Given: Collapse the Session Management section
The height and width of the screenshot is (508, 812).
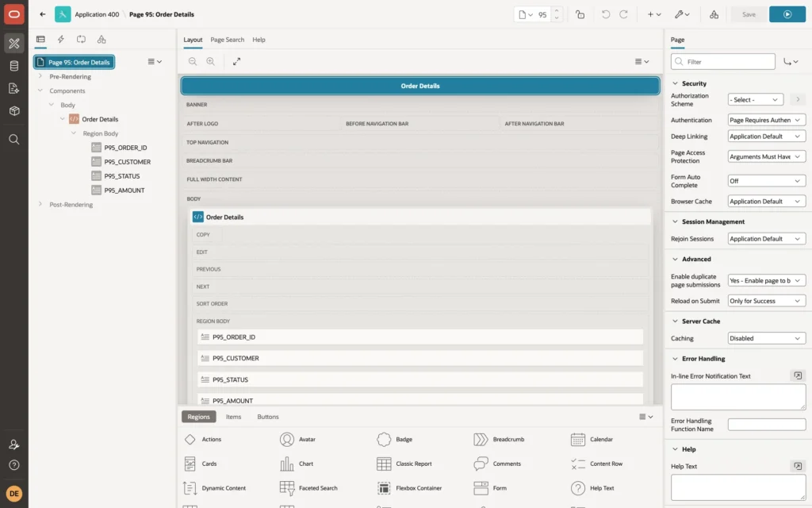Looking at the screenshot, I should 675,221.
